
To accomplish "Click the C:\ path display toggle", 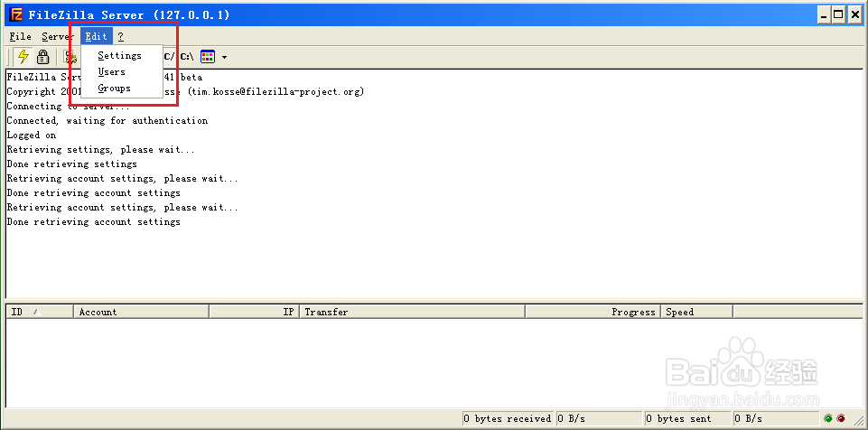I will pos(187,56).
